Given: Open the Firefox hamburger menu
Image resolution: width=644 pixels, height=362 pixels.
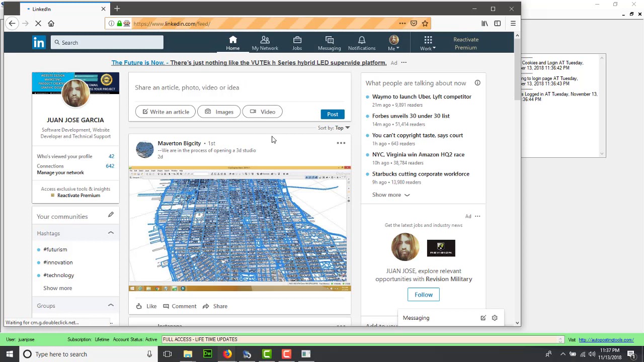Looking at the screenshot, I should click(x=513, y=23).
